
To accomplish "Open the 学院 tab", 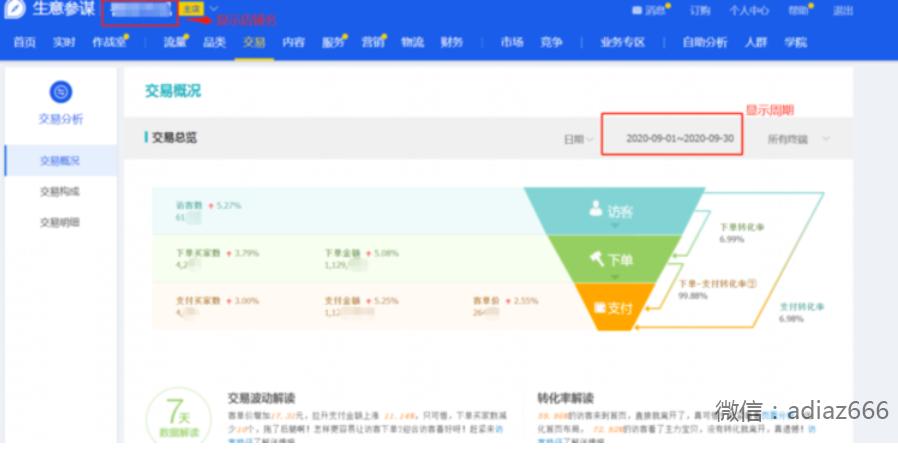I will pos(795,42).
